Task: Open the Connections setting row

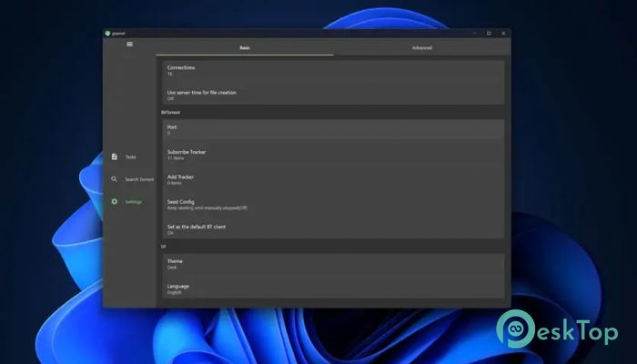Action: click(333, 71)
